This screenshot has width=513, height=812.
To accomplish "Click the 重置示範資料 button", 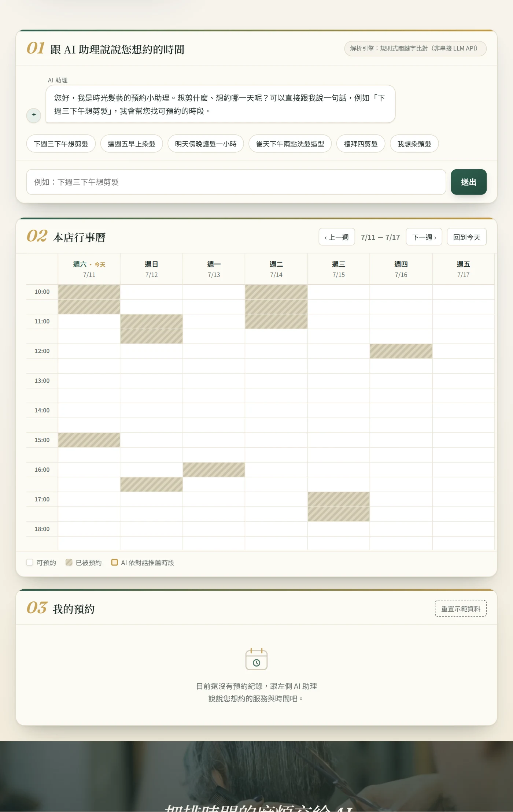I will click(461, 608).
